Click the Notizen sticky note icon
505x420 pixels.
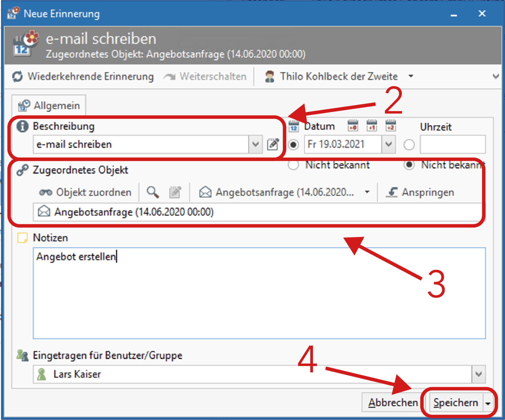pyautogui.click(x=22, y=238)
